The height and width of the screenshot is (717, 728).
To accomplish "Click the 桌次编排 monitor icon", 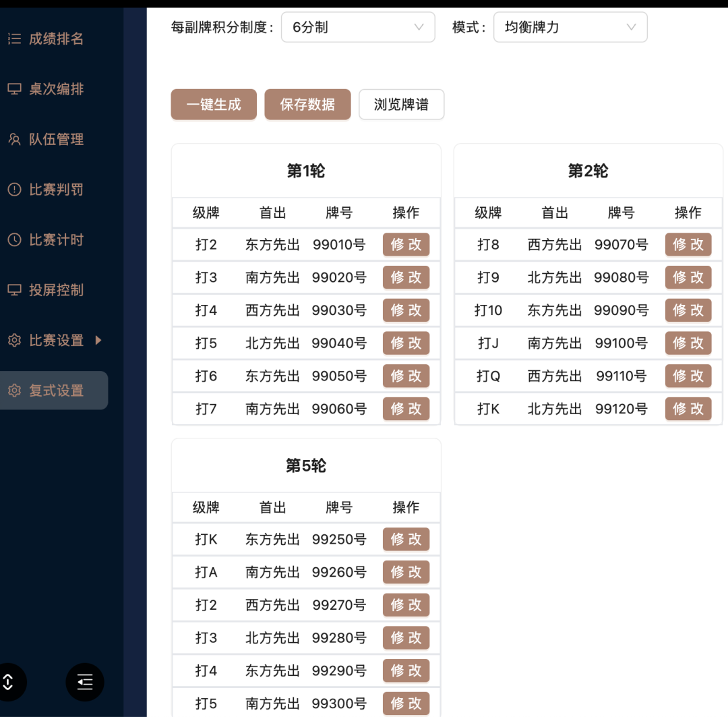I will pos(14,89).
